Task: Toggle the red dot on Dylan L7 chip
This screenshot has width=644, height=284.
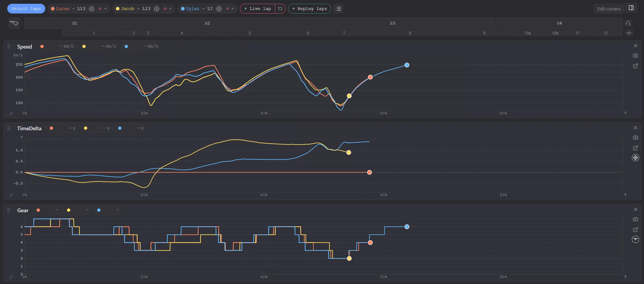Action: 227,9
